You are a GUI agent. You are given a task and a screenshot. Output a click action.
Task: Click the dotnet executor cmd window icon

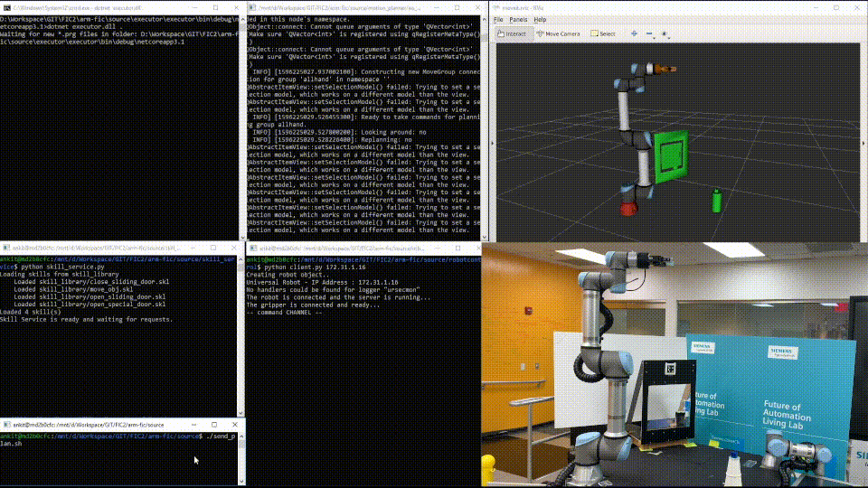(x=5, y=7)
